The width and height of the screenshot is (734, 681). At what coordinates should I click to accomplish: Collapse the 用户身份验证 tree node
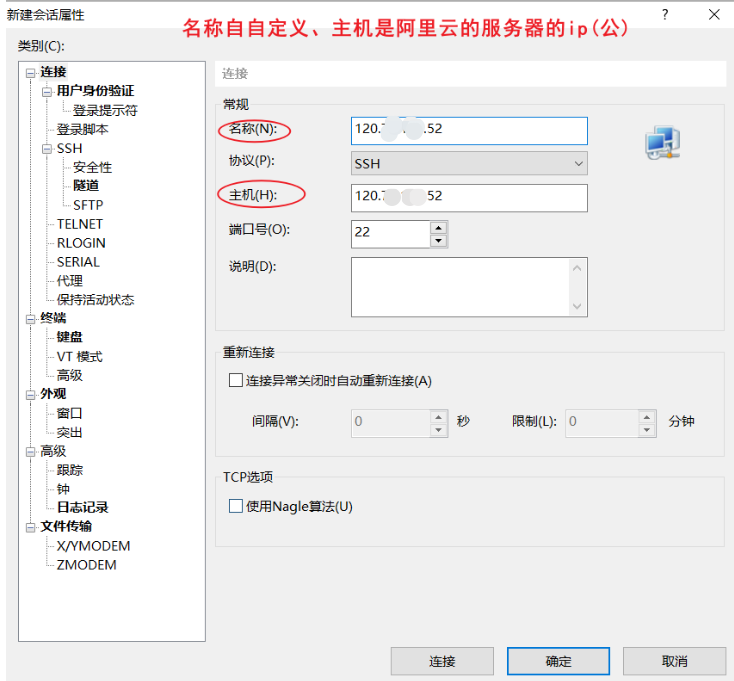pos(47,92)
